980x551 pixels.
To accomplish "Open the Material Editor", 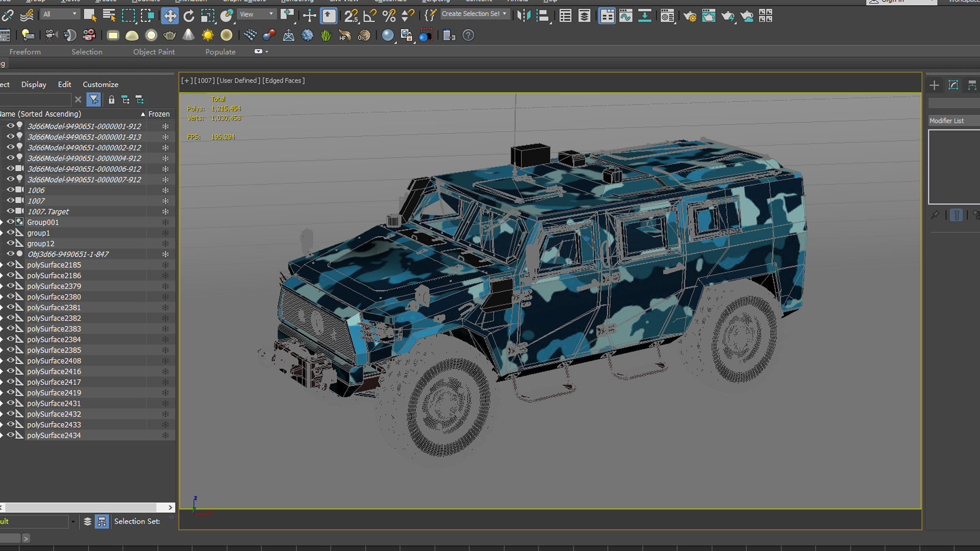I will pos(667,16).
